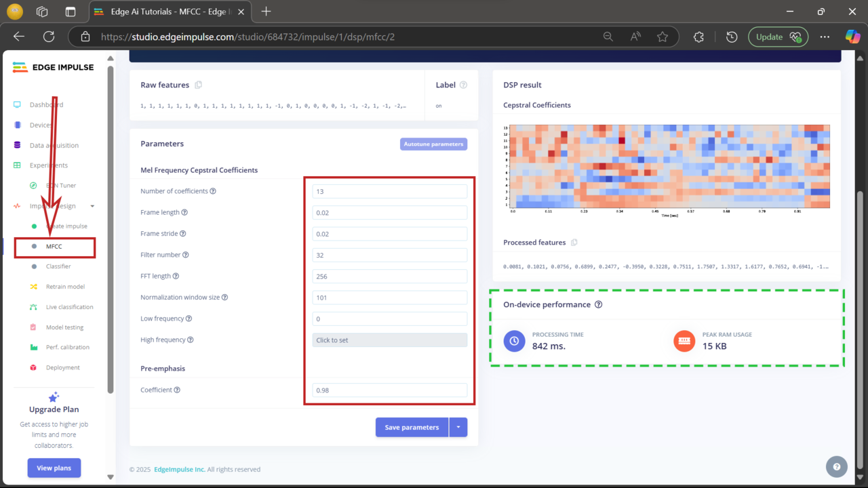
Task: Copy the Raw features to clipboard
Action: [x=197, y=84]
